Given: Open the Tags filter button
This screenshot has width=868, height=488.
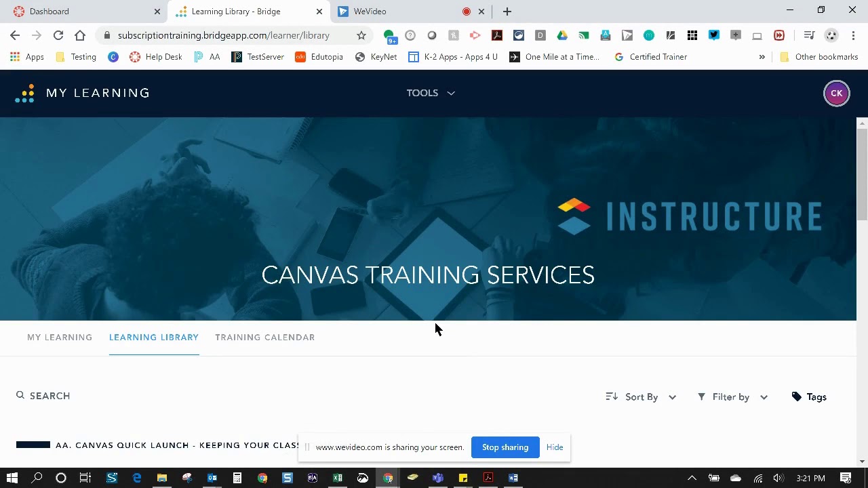Looking at the screenshot, I should click(809, 396).
